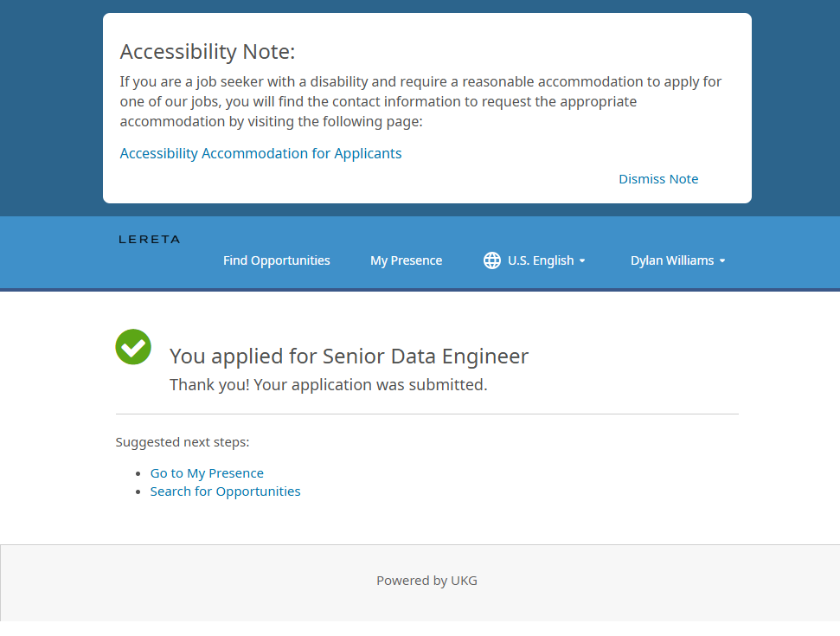This screenshot has height=636, width=840.
Task: Click the accessibility note paragraph text
Action: (420, 102)
